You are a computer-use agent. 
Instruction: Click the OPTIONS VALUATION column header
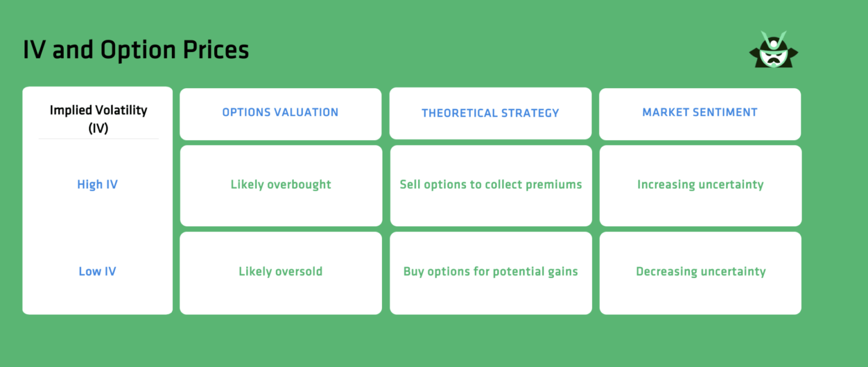click(x=280, y=112)
